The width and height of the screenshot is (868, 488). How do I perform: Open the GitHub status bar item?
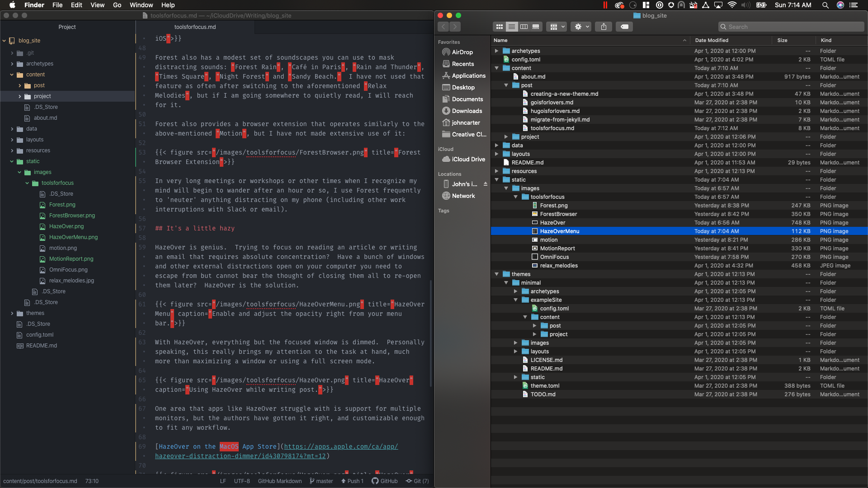pos(385,481)
